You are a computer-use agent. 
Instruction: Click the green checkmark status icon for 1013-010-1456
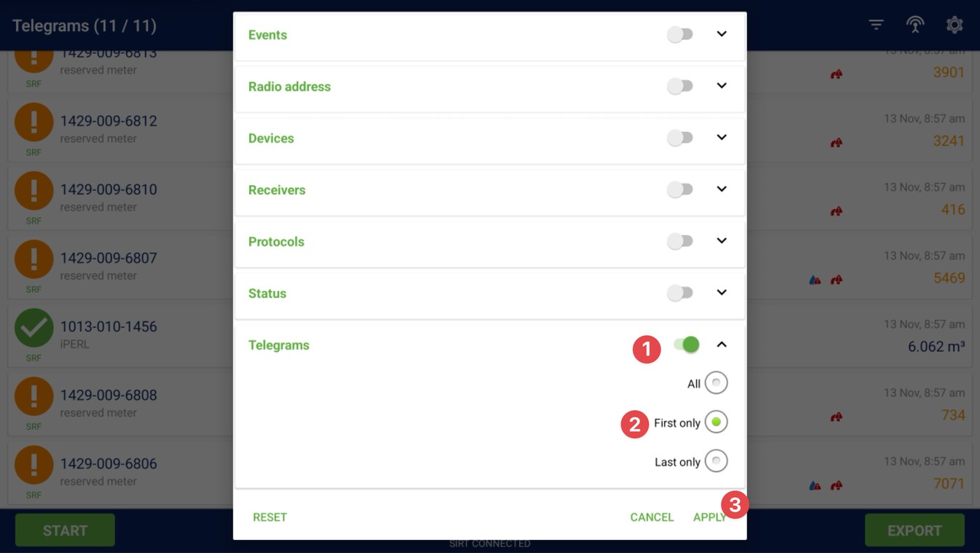click(34, 327)
